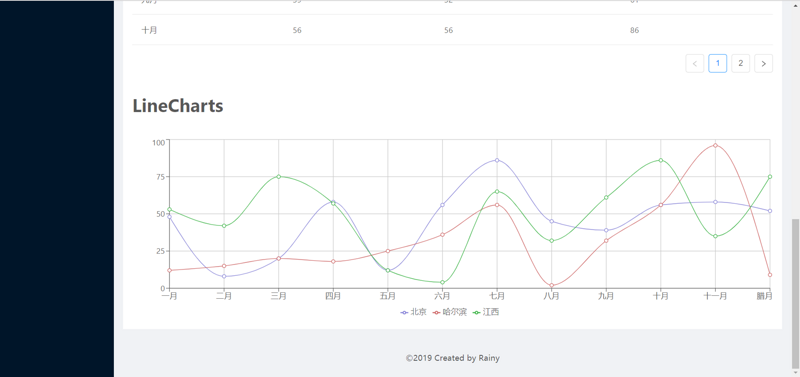Click the 一月 x-axis label
This screenshot has width=800, height=377.
coord(169,296)
